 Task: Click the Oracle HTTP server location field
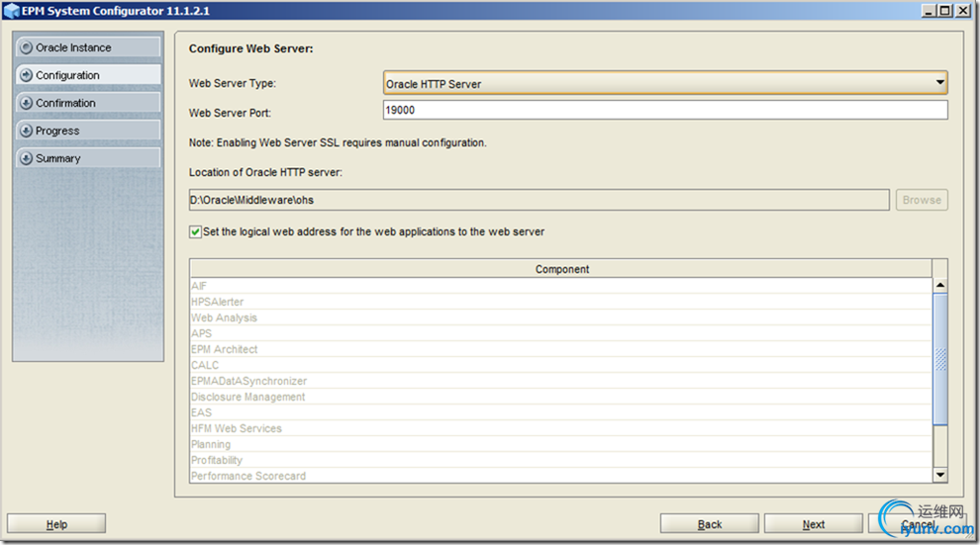click(x=539, y=200)
